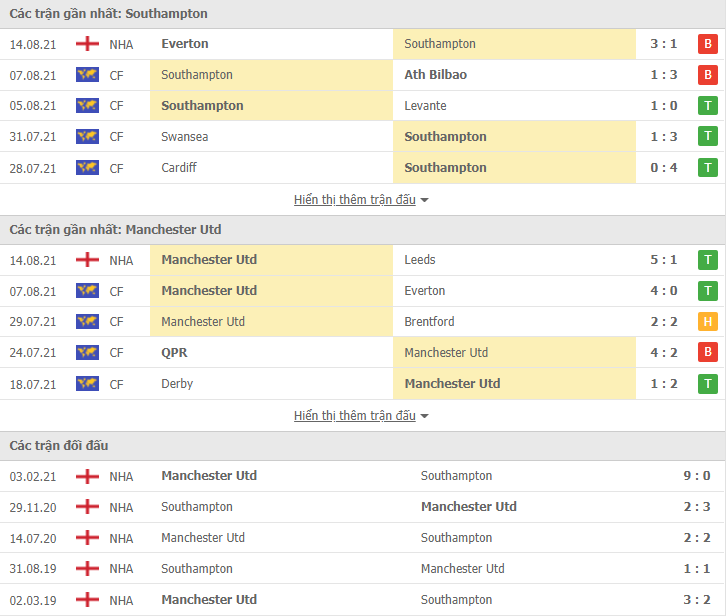Click orange H badge for Brentford draw
Viewport: 726px width, 616px height.
coord(708,322)
